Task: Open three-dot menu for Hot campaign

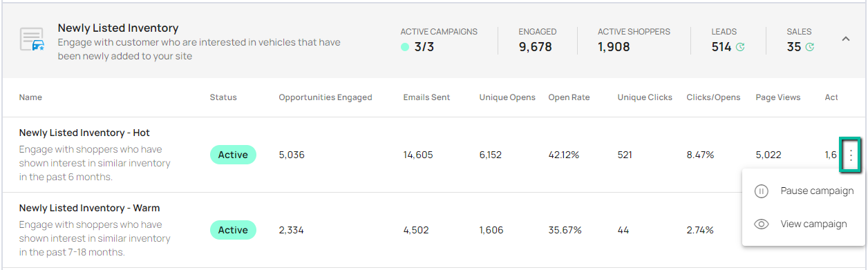Action: (x=851, y=155)
